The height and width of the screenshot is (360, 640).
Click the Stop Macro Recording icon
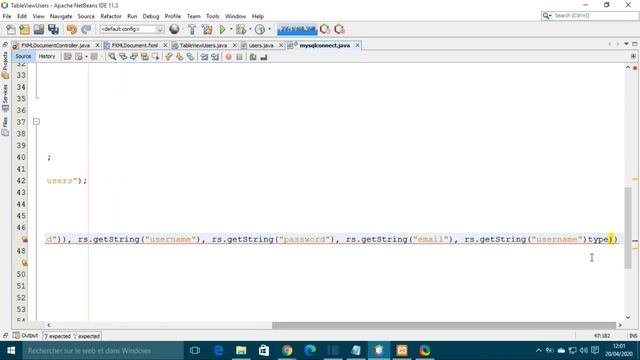[239, 57]
